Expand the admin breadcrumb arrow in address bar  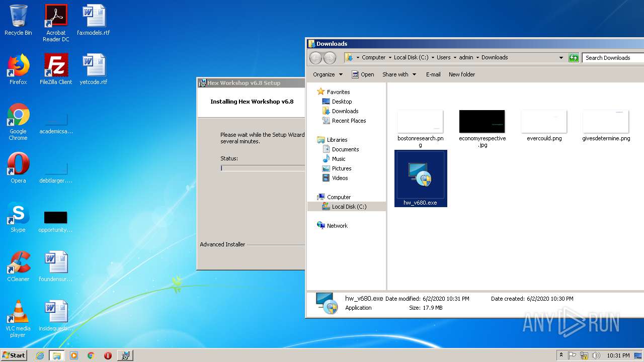[x=477, y=58]
